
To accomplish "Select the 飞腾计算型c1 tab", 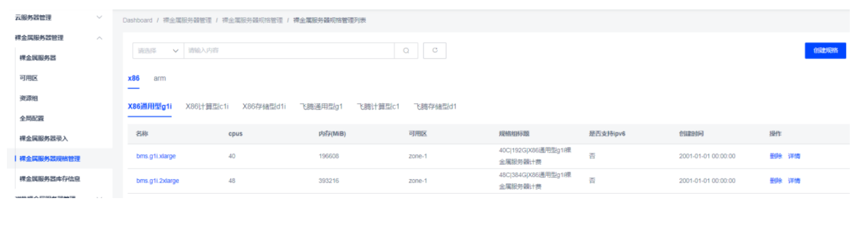I will [x=378, y=107].
